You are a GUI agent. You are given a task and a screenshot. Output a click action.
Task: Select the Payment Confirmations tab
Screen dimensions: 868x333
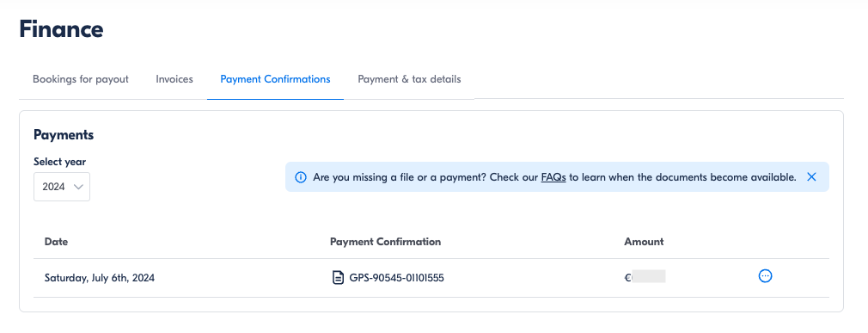[x=275, y=79]
